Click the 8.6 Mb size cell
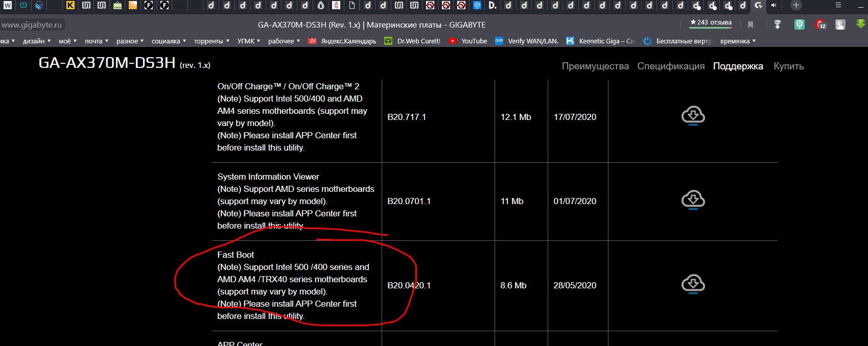 click(513, 285)
